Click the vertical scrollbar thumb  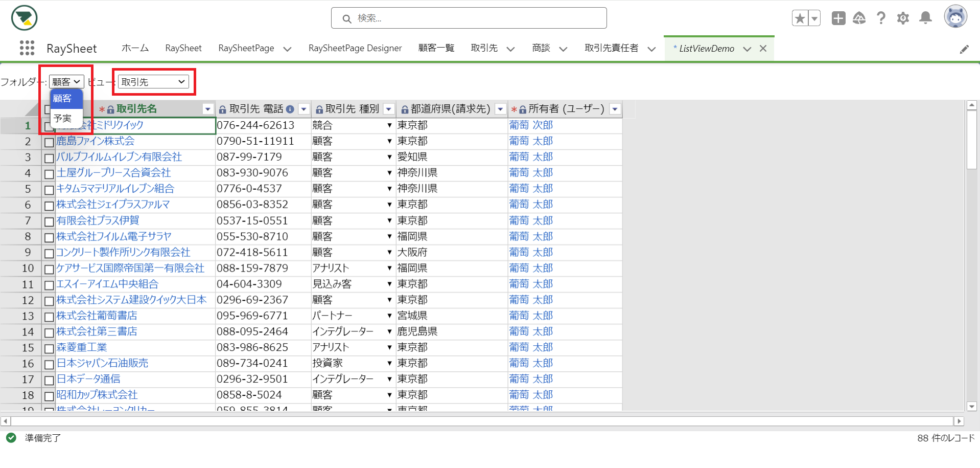[972, 140]
